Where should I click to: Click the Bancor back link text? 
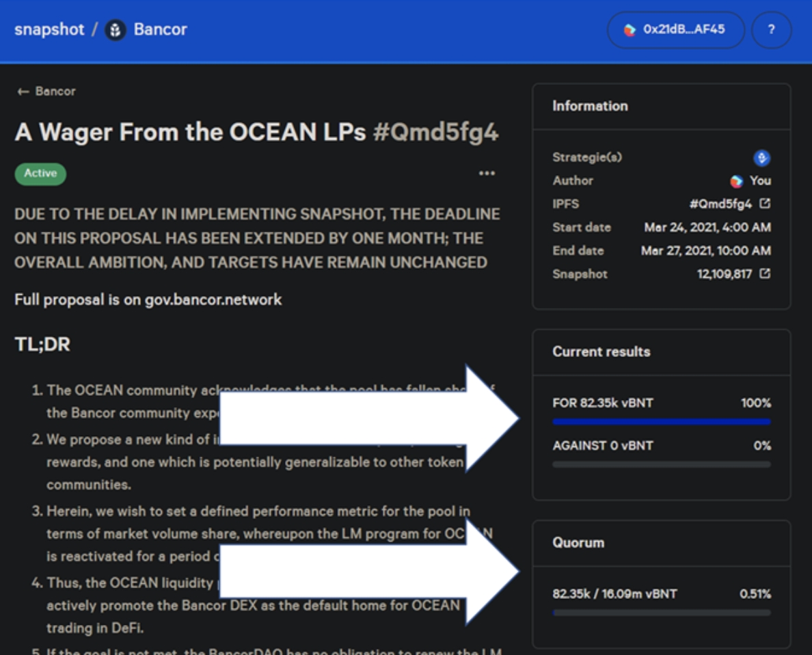tap(55, 92)
